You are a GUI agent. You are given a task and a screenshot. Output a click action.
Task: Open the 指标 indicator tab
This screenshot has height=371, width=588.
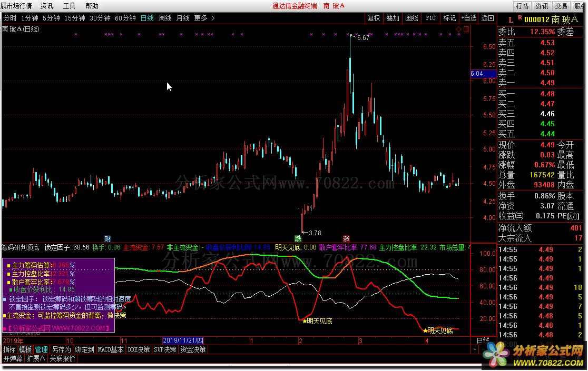tap(9, 349)
